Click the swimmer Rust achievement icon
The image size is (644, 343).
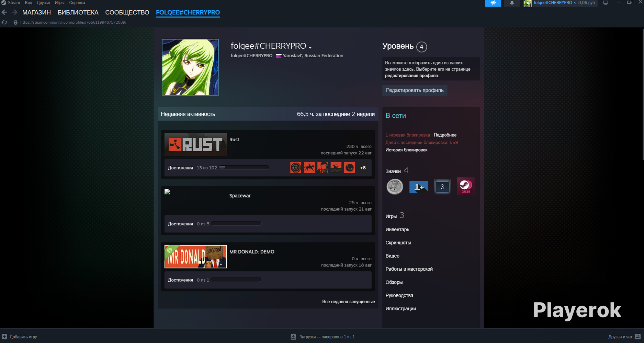(336, 168)
